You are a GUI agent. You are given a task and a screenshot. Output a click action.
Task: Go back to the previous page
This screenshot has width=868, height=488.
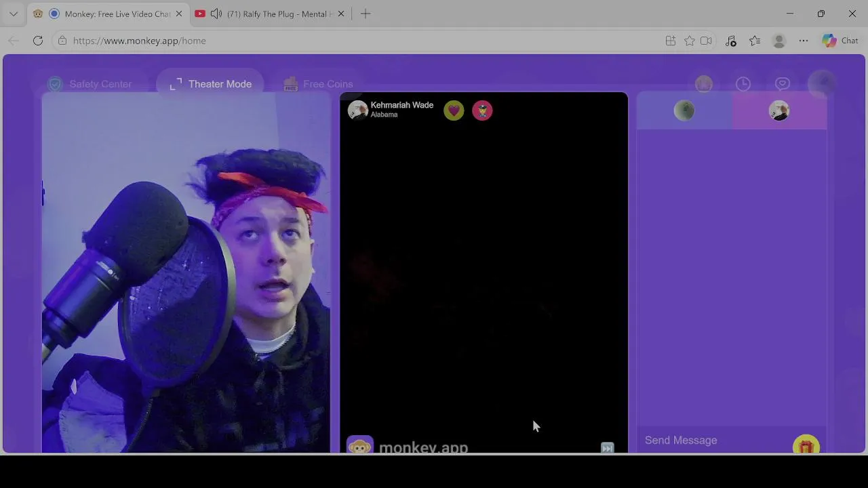click(x=14, y=41)
